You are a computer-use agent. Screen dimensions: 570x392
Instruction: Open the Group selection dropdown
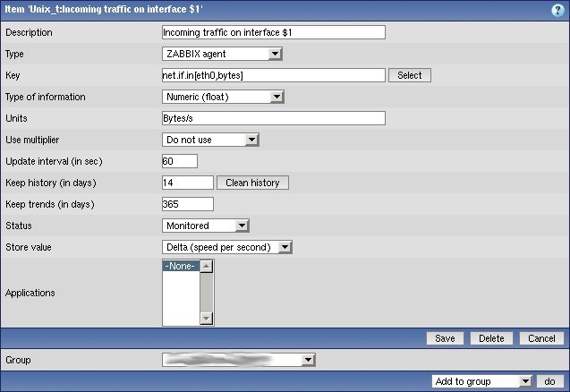pyautogui.click(x=239, y=360)
